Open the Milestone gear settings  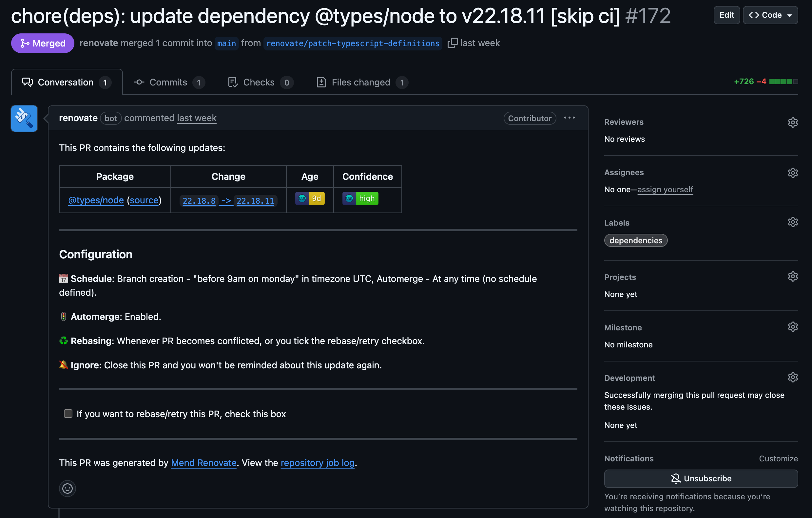792,327
